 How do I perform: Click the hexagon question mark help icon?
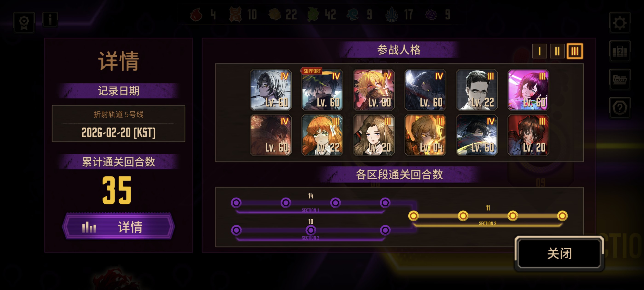click(x=620, y=108)
